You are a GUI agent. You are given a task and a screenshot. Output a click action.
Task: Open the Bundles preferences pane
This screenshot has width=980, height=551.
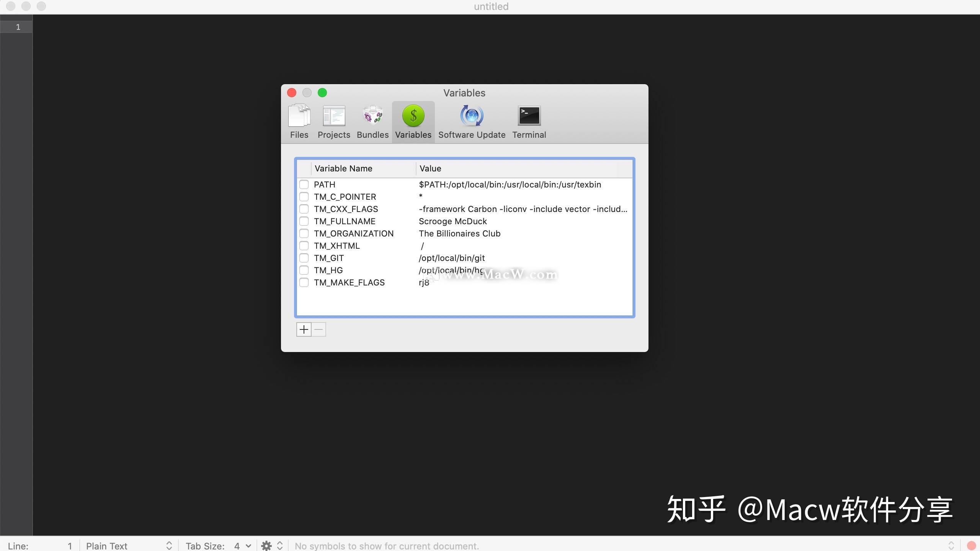372,121
